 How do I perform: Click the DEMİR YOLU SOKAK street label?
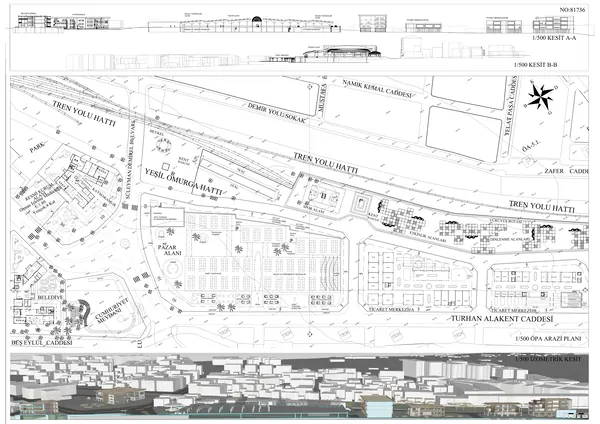tap(277, 113)
